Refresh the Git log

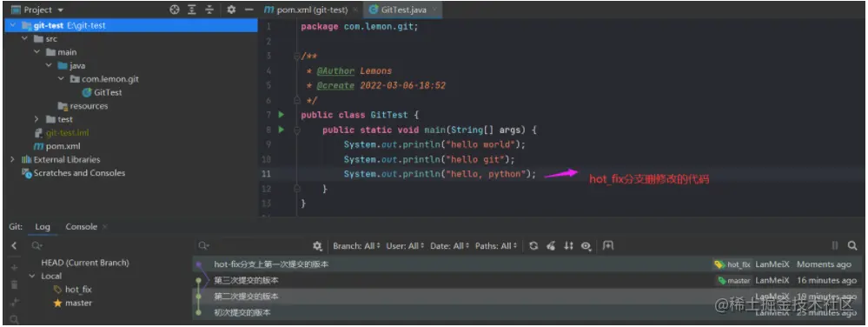(x=533, y=245)
